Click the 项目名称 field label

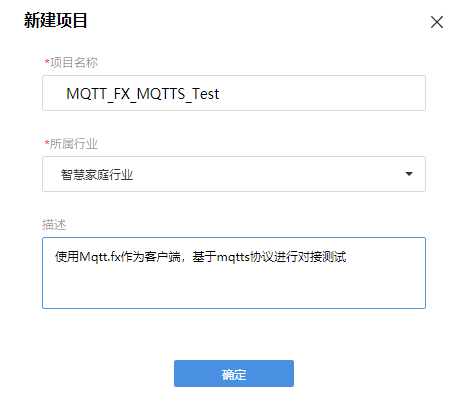pos(74,62)
